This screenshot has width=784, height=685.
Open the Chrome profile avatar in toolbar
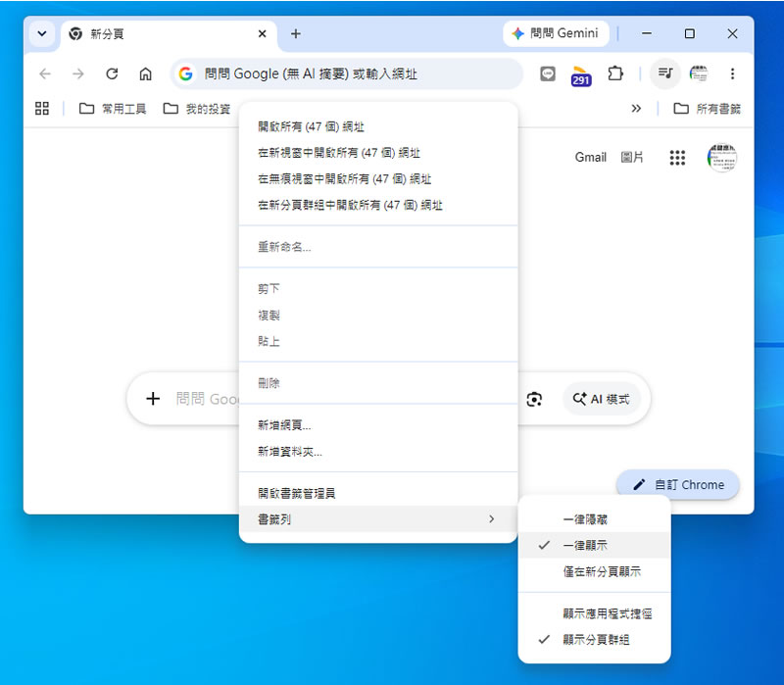[x=699, y=74]
